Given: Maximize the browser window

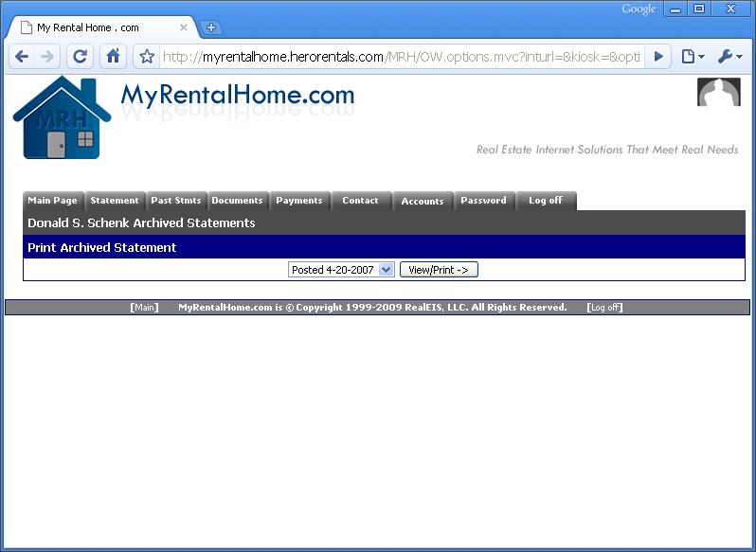Looking at the screenshot, I should pyautogui.click(x=699, y=9).
